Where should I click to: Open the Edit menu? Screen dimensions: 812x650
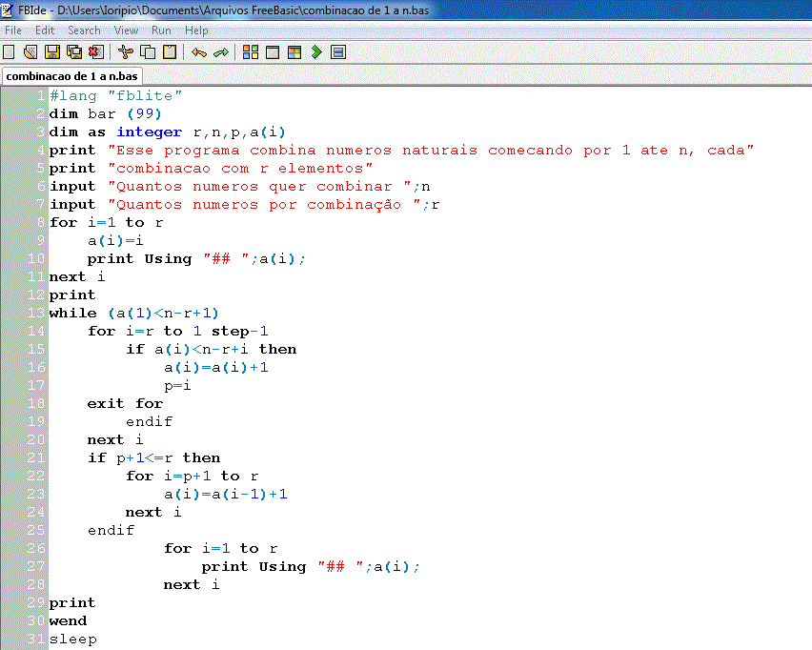(x=45, y=30)
